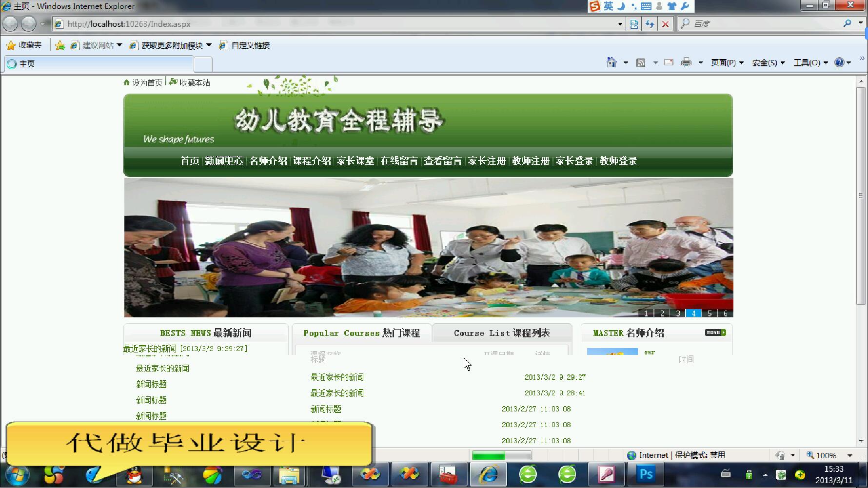Viewport: 868px width, 488px height.
Task: Open QQ penguin icon in taskbar
Action: [134, 475]
